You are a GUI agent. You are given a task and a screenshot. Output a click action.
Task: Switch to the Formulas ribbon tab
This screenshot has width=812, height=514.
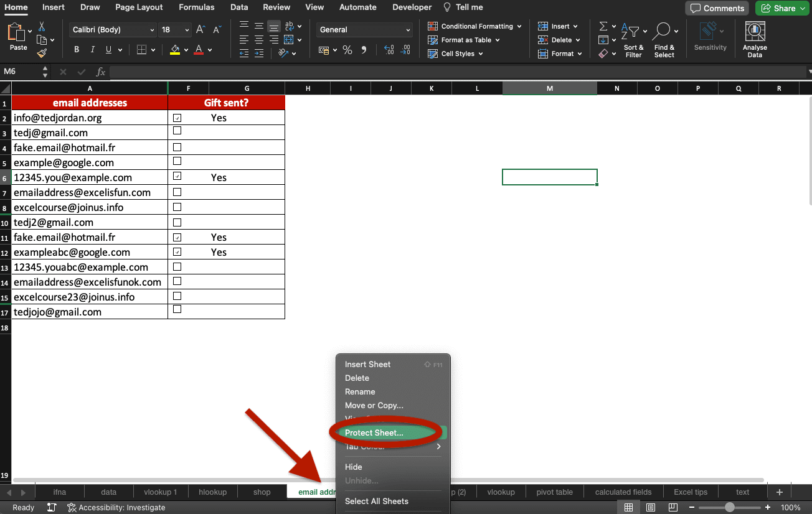click(x=196, y=7)
